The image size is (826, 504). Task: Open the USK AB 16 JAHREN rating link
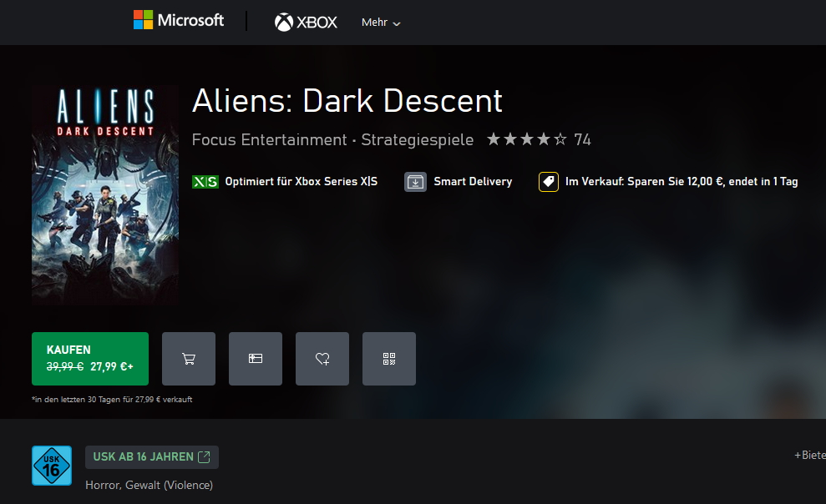point(152,457)
